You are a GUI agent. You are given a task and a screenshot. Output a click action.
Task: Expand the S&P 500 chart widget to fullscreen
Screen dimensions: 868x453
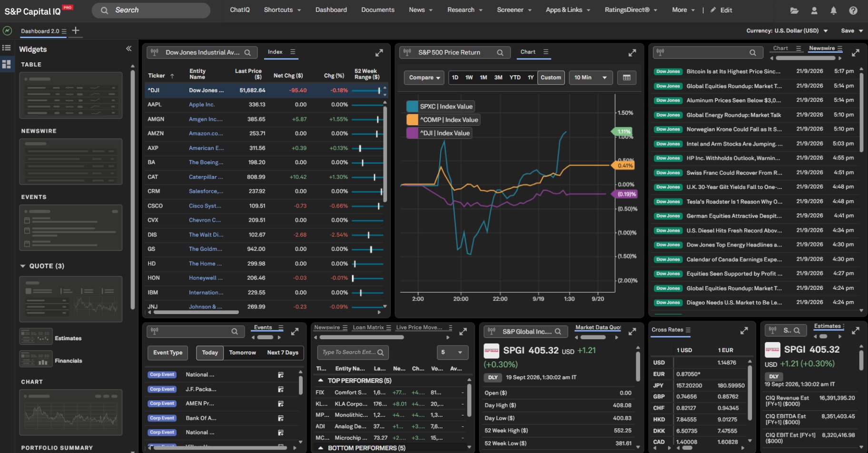click(x=632, y=52)
